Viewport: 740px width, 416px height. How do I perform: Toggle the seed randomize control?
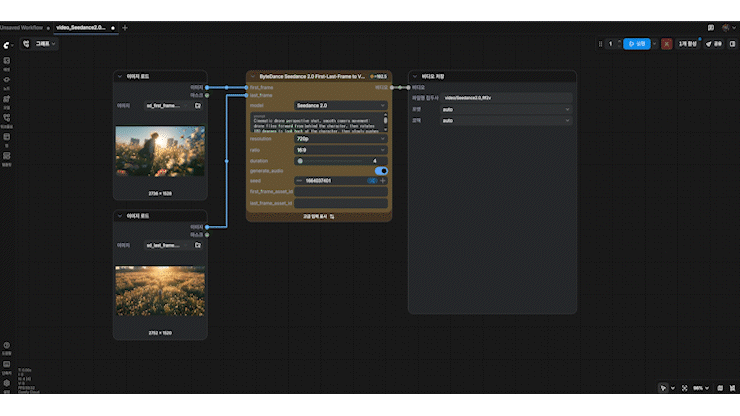(x=372, y=181)
